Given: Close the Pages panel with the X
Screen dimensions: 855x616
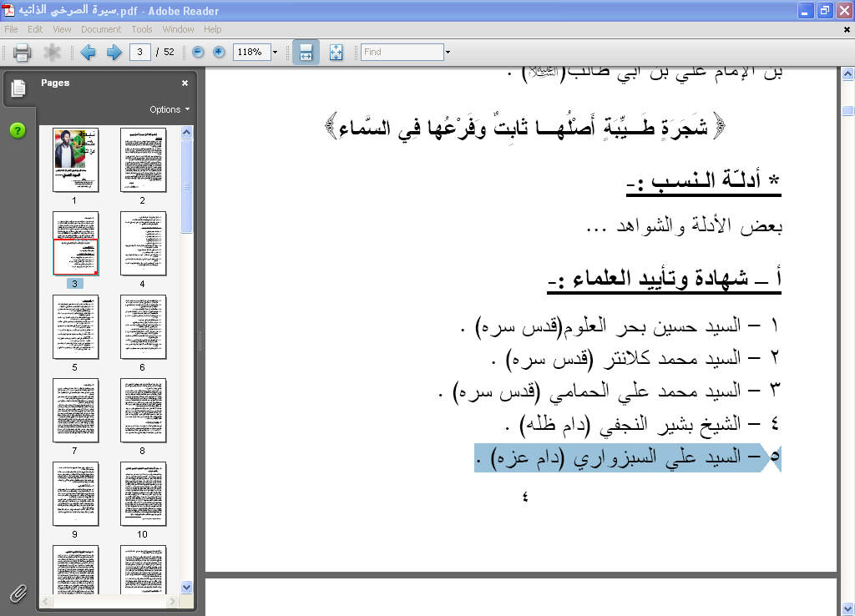Looking at the screenshot, I should click(185, 83).
